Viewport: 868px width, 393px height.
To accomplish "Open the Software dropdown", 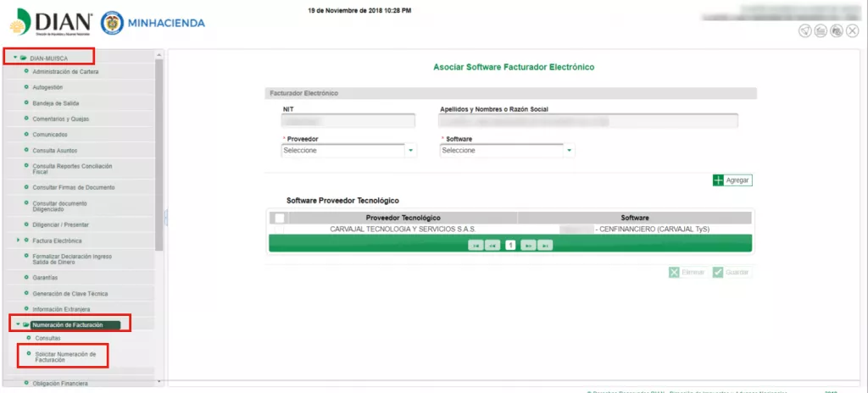I will click(x=570, y=151).
